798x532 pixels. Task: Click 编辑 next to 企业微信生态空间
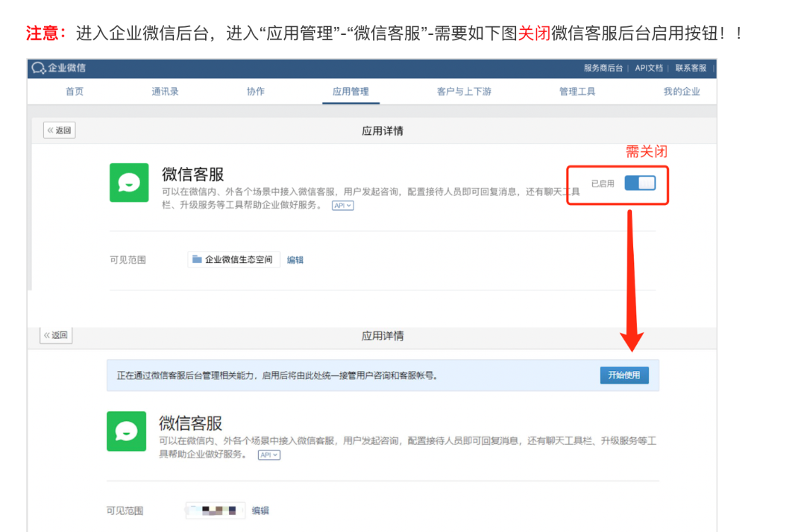coord(295,260)
